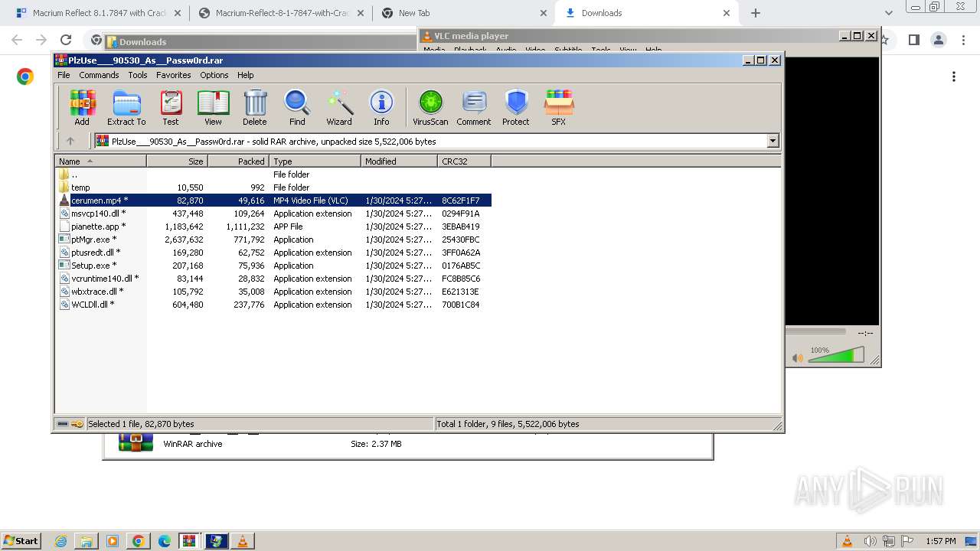Image resolution: width=980 pixels, height=551 pixels.
Task: Open archive Info icon
Action: tap(381, 107)
